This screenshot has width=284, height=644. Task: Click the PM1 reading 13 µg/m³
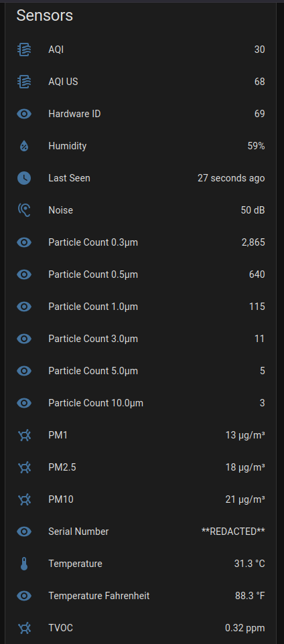tap(245, 435)
